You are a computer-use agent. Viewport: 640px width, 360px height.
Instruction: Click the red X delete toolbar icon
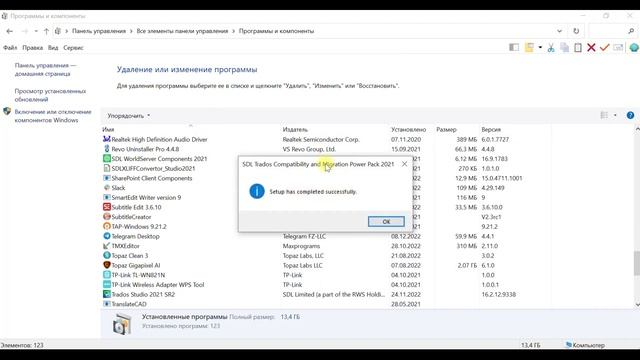point(591,48)
